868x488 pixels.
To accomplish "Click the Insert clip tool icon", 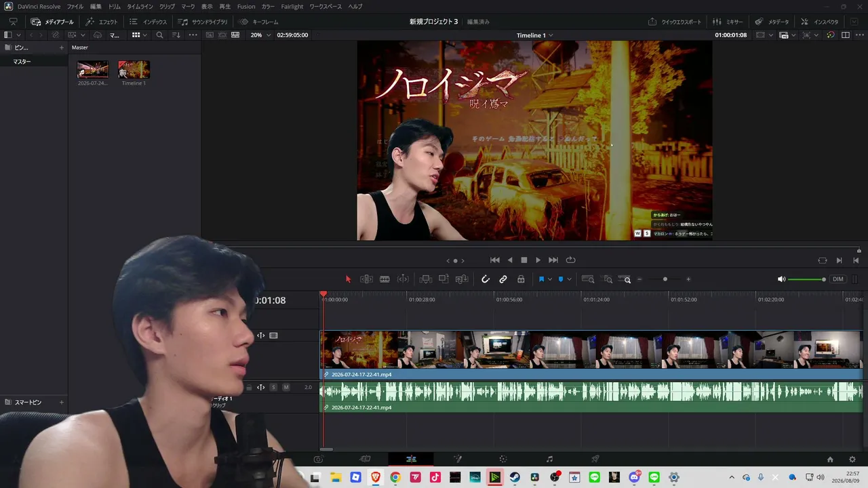I will click(x=426, y=279).
